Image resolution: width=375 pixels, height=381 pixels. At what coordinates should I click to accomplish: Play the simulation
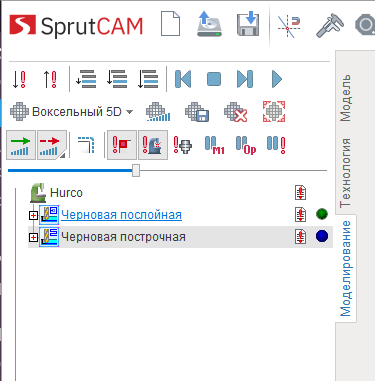(277, 79)
